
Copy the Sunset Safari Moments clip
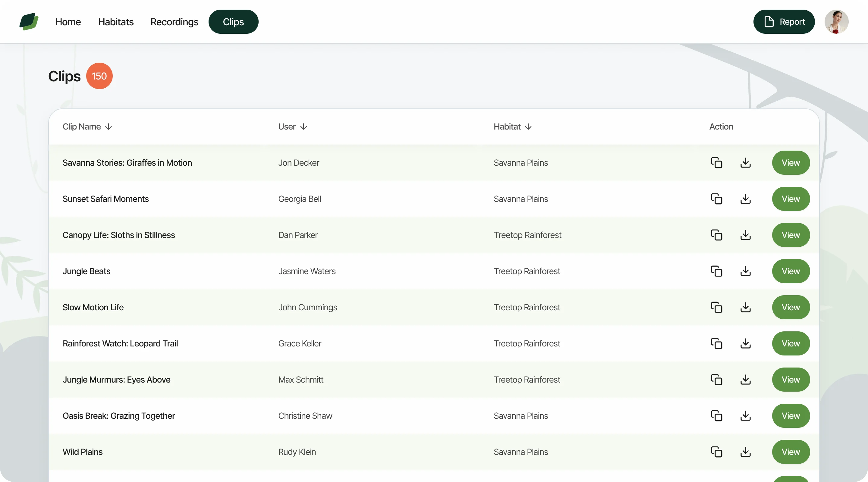716,199
